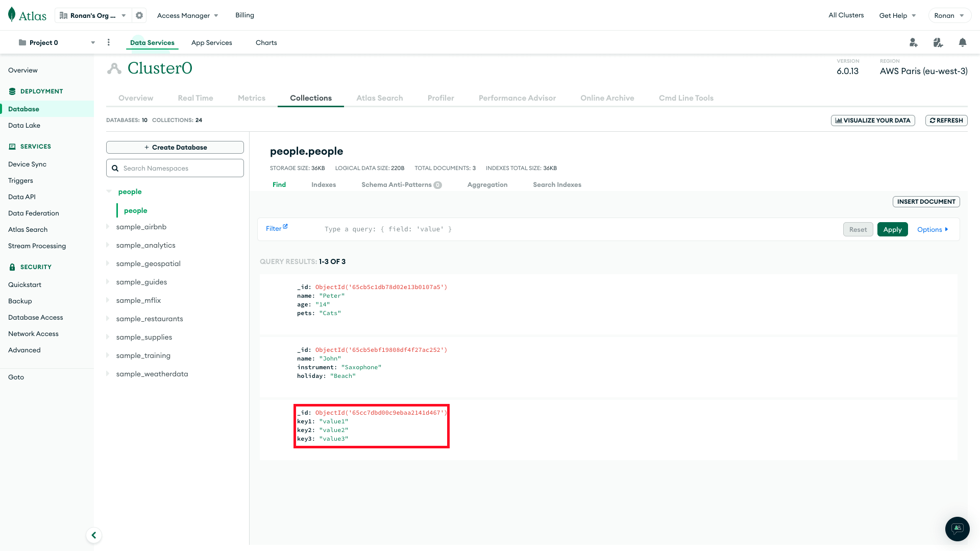Image resolution: width=980 pixels, height=551 pixels.
Task: Expand sample_mflix database
Action: 108,300
